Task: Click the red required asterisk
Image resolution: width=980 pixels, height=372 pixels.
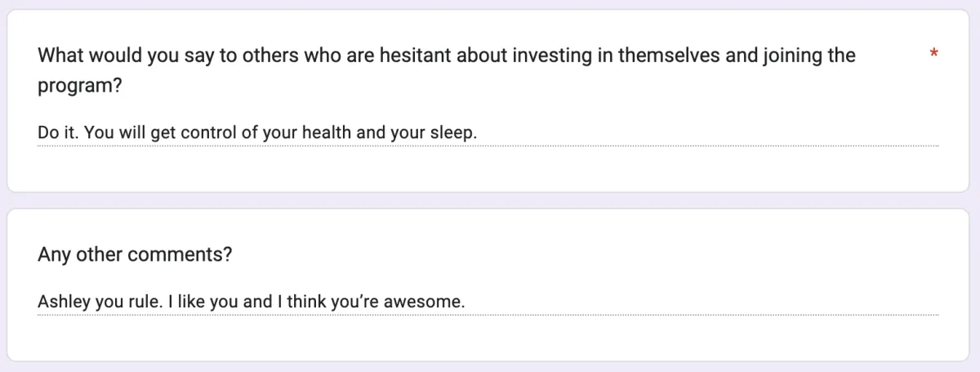Action: tap(933, 55)
